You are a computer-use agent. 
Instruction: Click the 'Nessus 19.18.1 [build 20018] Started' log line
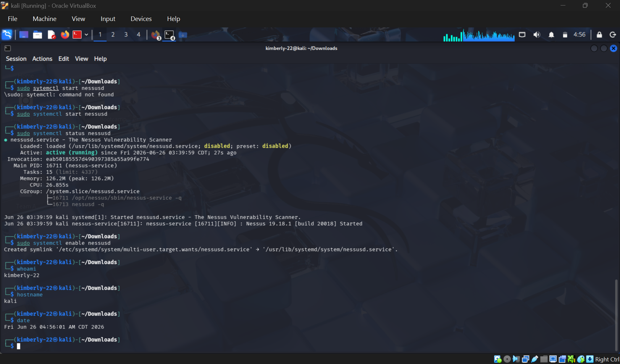tap(183, 224)
